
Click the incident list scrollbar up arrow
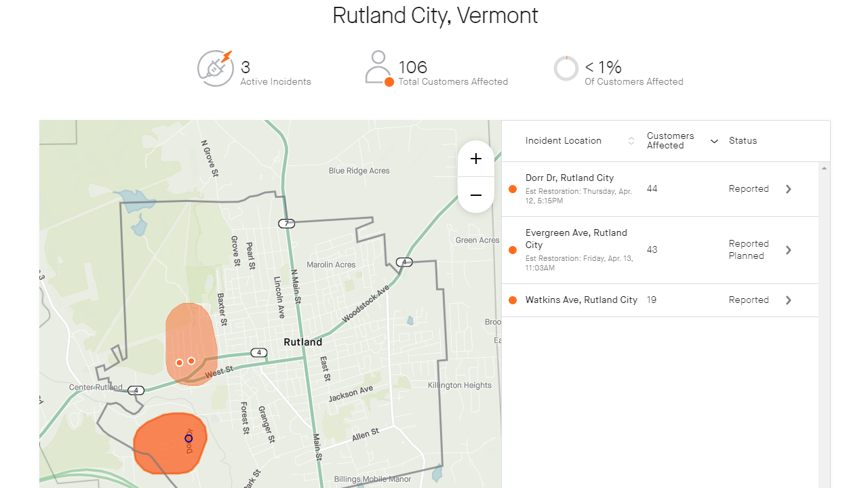824,167
